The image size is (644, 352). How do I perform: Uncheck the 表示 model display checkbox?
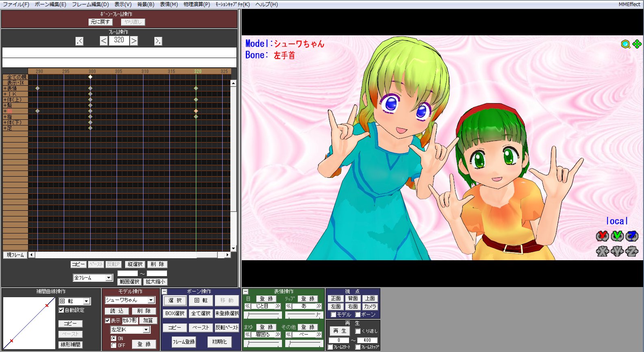(108, 321)
